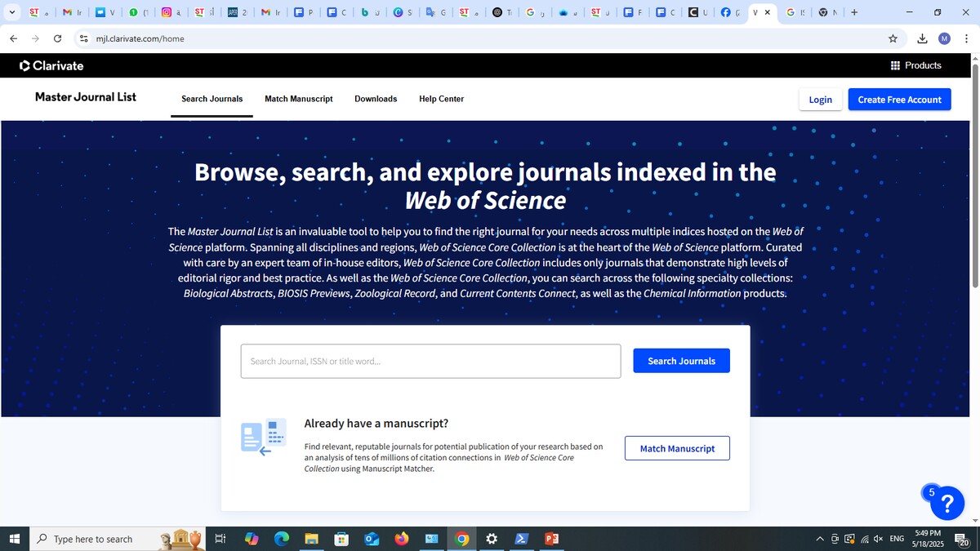The width and height of the screenshot is (980, 551).
Task: Open the Chrome downloads icon
Action: pos(922,38)
